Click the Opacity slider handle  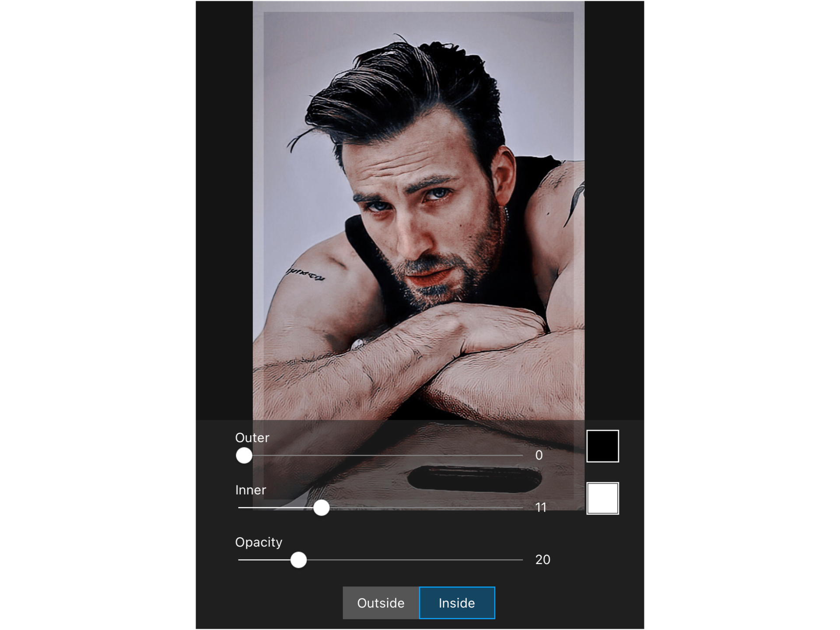(x=299, y=560)
